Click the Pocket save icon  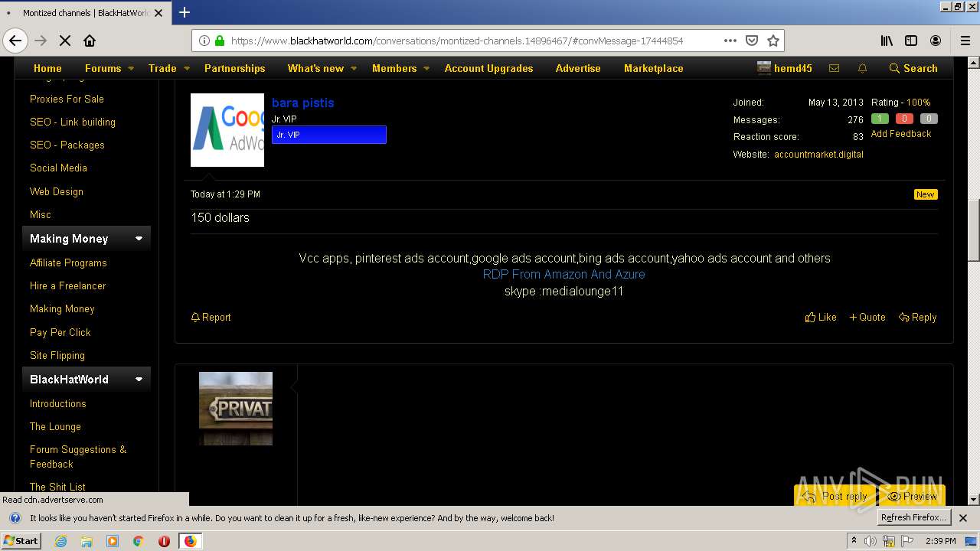752,41
